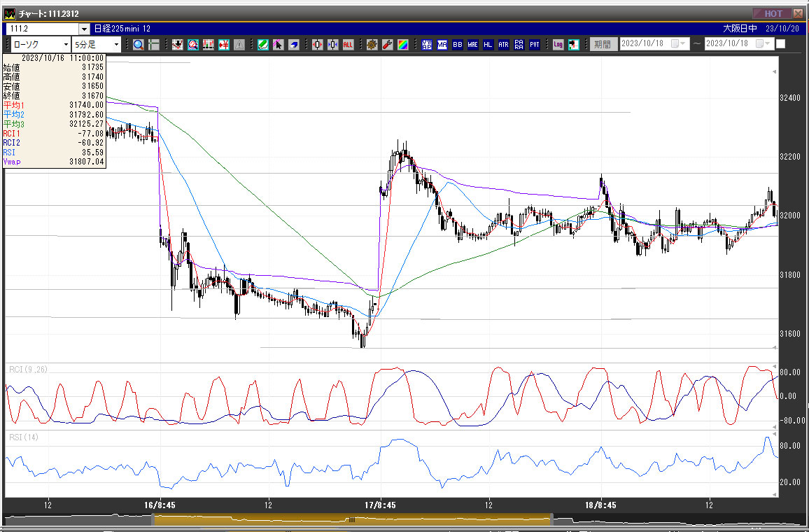Click the 16/8:45 time axis label
Screen dimensions: 809x532
[x=160, y=505]
